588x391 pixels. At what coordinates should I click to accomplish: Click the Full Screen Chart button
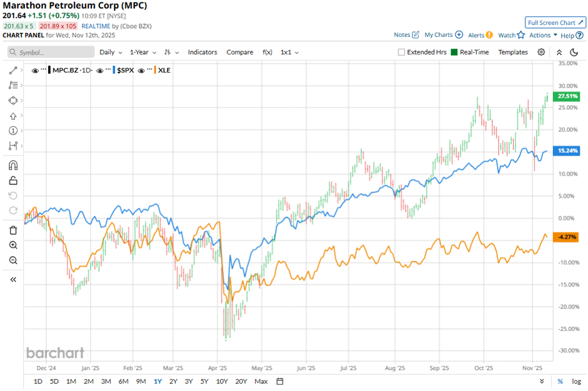point(555,23)
